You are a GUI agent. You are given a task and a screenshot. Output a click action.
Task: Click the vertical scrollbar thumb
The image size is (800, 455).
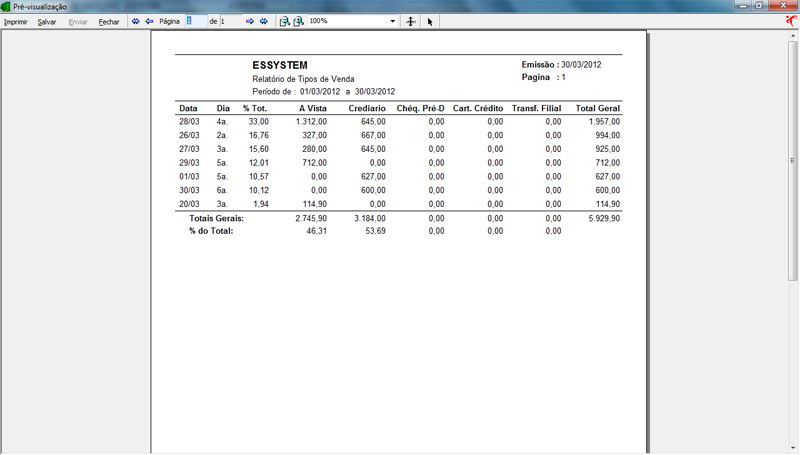pyautogui.click(x=793, y=160)
